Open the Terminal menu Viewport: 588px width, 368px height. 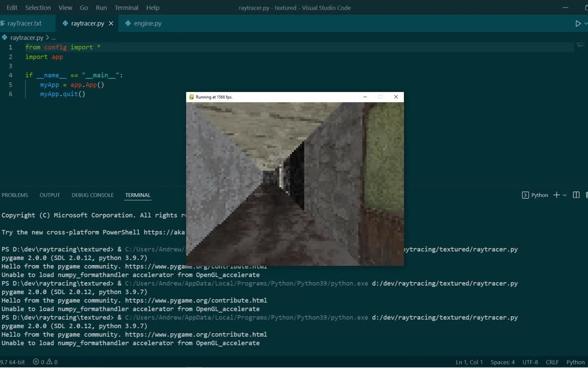(126, 8)
